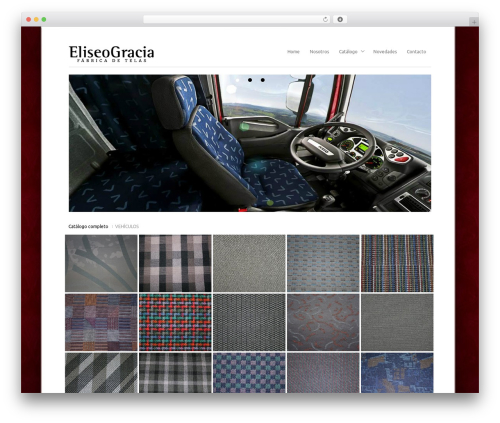Select the VEHÍCULOS filter
Screen dimensions: 500x423
click(127, 226)
